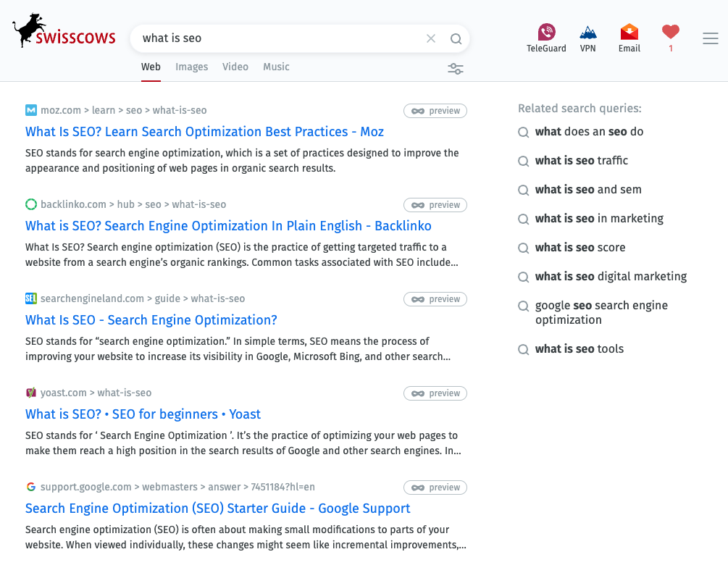The width and height of the screenshot is (728, 565).
Task: Click preview button for Moz result
Action: click(x=435, y=111)
